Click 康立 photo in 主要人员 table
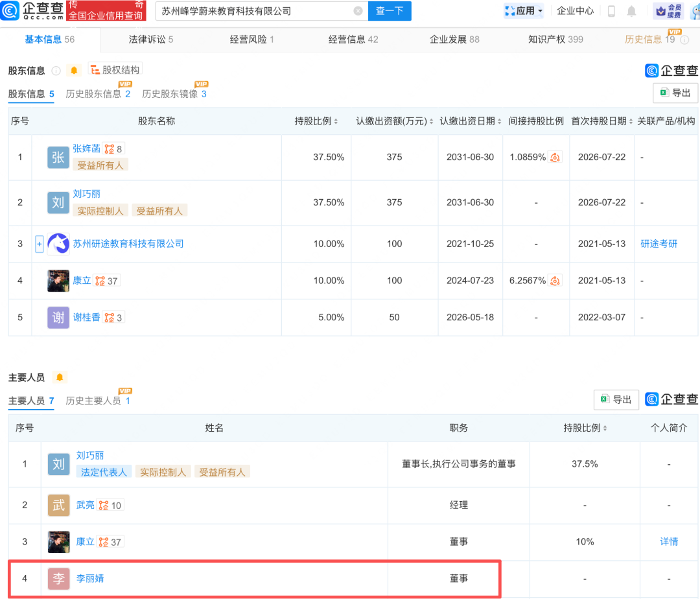700x599 pixels. [x=59, y=543]
